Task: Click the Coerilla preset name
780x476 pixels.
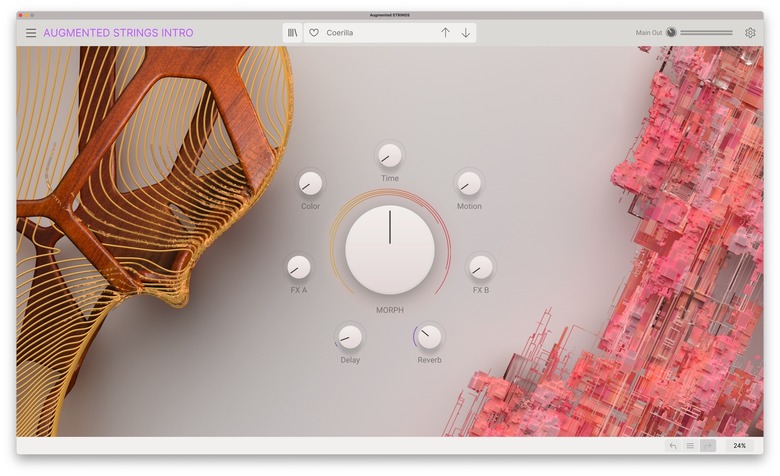Action: point(340,33)
